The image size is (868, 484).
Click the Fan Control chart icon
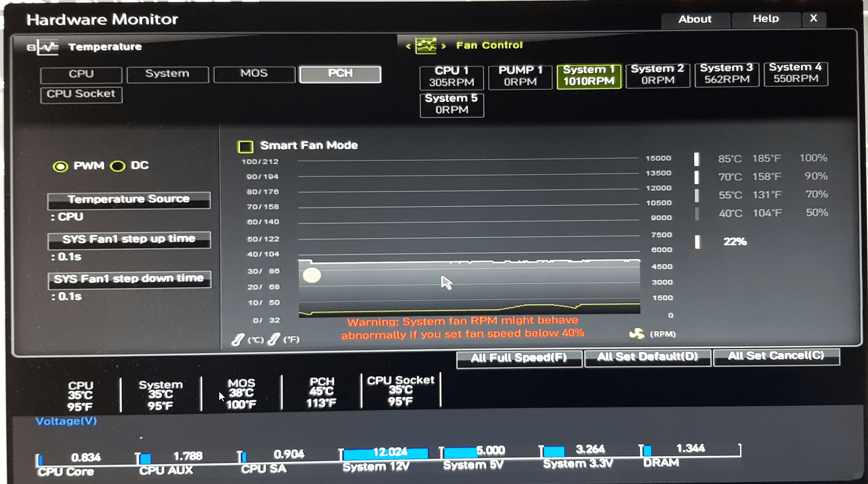click(x=426, y=46)
